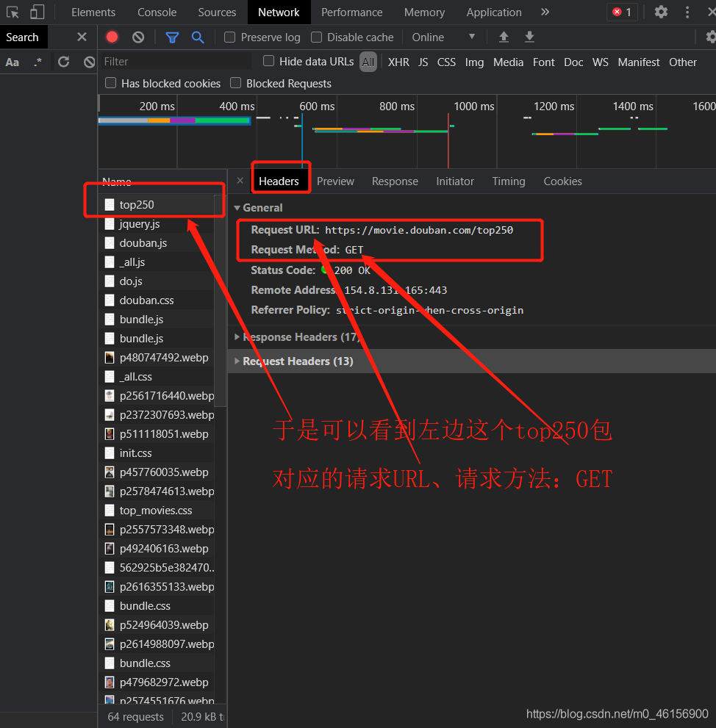Select the Timing tab
This screenshot has width=716, height=728.
click(509, 181)
